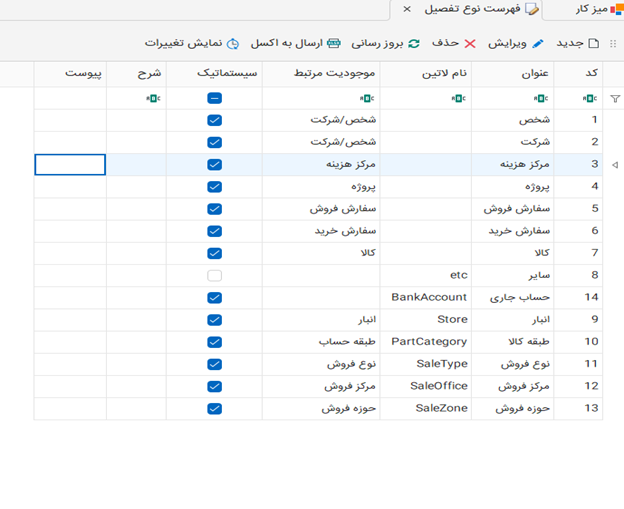Click the جدید new document icon
Viewport: 624px width, 509px height.
594,43
